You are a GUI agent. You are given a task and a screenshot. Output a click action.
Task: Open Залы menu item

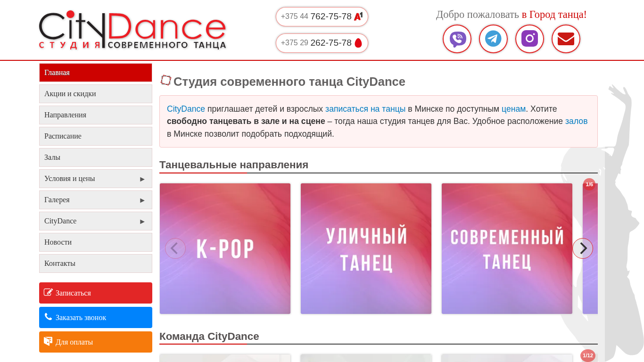pos(96,157)
